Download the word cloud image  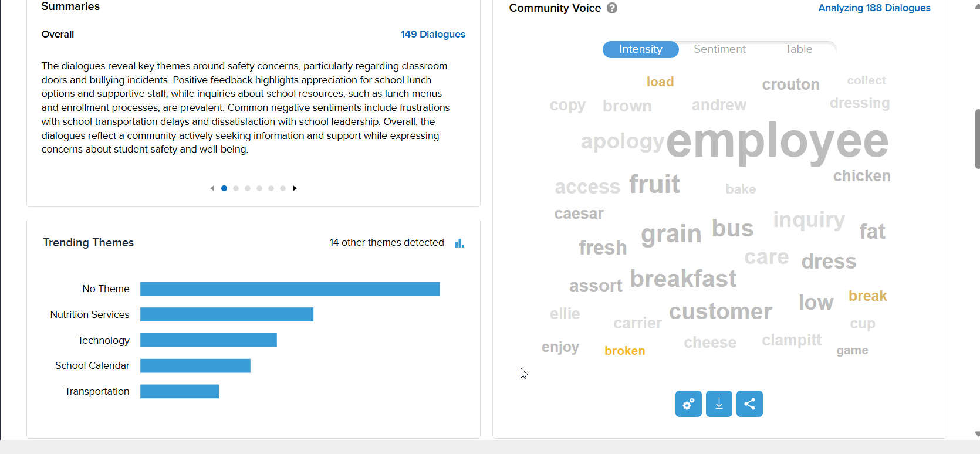click(x=719, y=404)
